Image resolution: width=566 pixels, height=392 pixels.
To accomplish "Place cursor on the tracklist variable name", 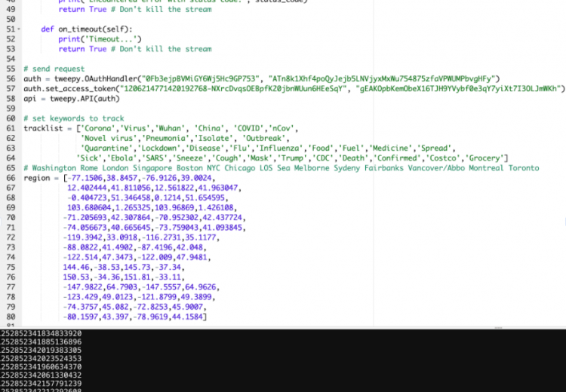I will coord(42,128).
